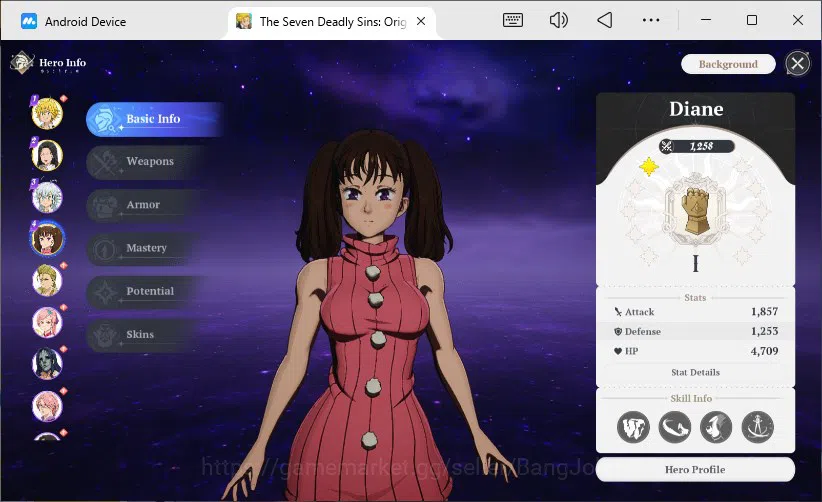The image size is (822, 502).
Task: Open Stat Details
Action: click(x=695, y=372)
